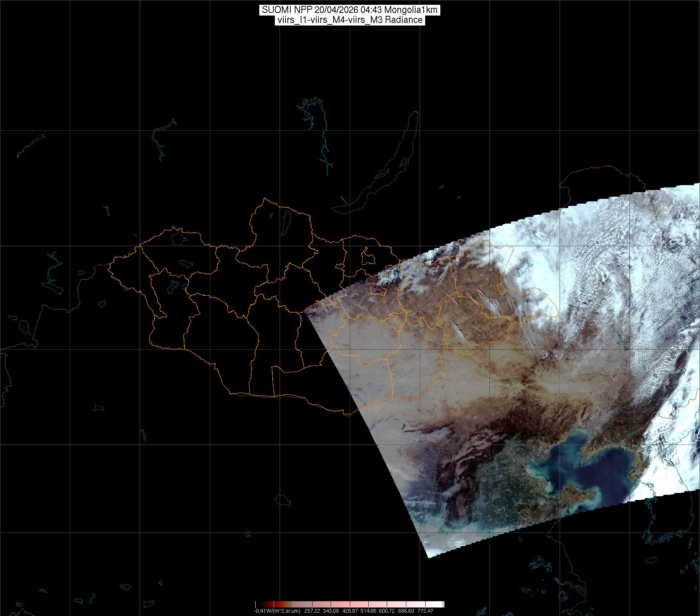Click the Lake Khövsgöl outline in northern Mongolia
700x616 pixels.
(x=286, y=222)
